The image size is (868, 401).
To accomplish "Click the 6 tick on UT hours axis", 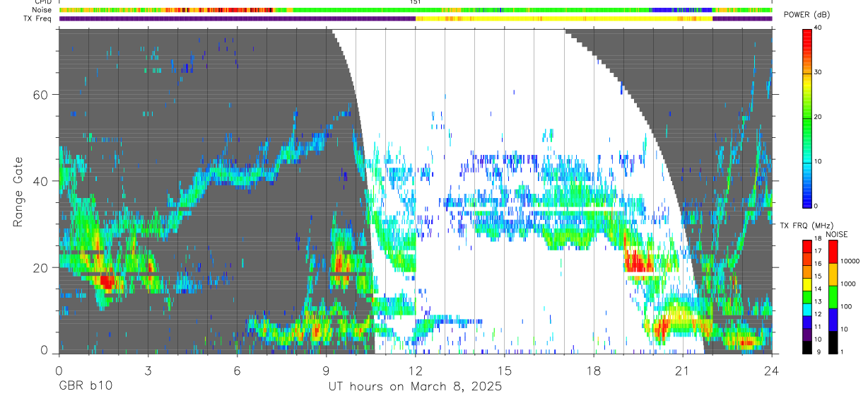I will (237, 369).
